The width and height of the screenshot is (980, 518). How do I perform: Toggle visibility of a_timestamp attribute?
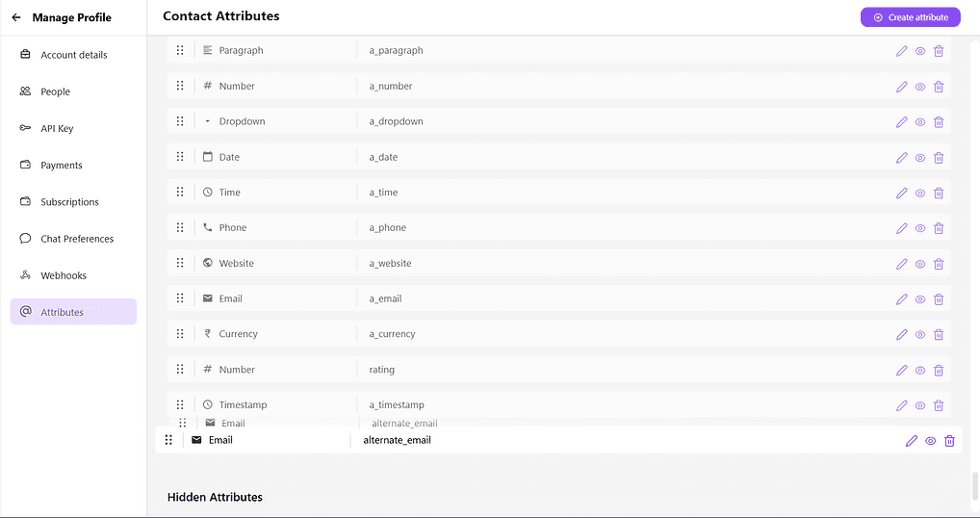920,405
